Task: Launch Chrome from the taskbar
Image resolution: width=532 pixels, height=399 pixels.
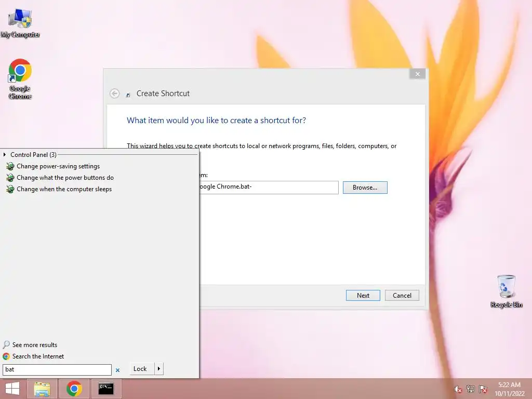Action: tap(74, 389)
